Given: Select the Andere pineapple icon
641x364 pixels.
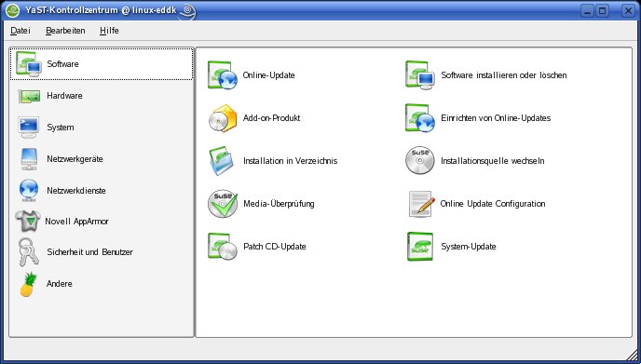Looking at the screenshot, I should click(29, 284).
